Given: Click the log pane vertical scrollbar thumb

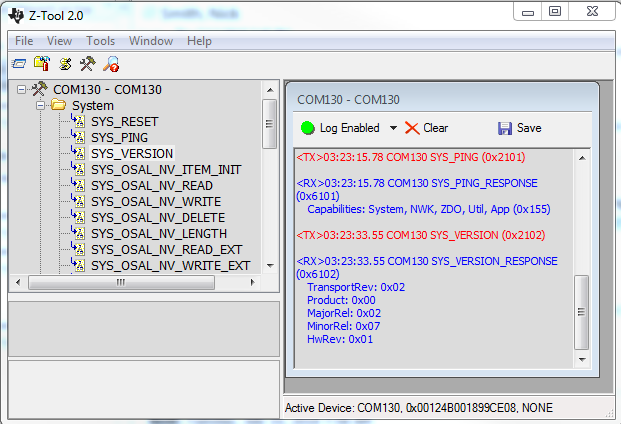Looking at the screenshot, I should [581, 312].
